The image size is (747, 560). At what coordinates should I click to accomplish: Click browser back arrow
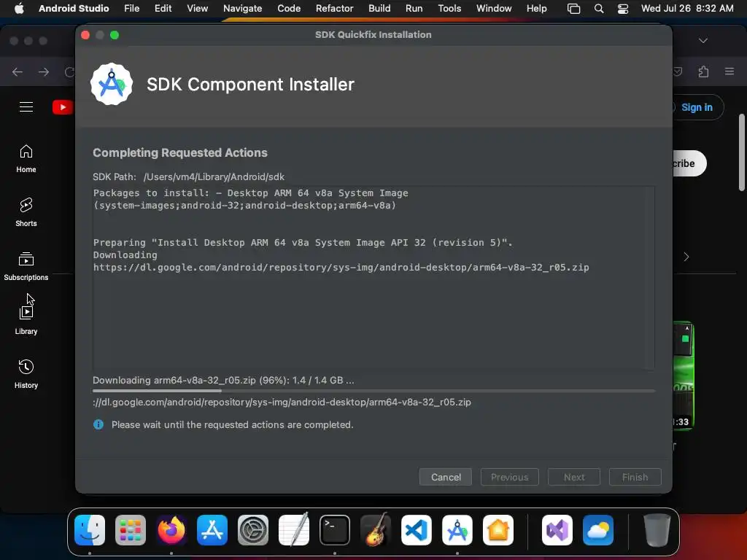pos(18,72)
